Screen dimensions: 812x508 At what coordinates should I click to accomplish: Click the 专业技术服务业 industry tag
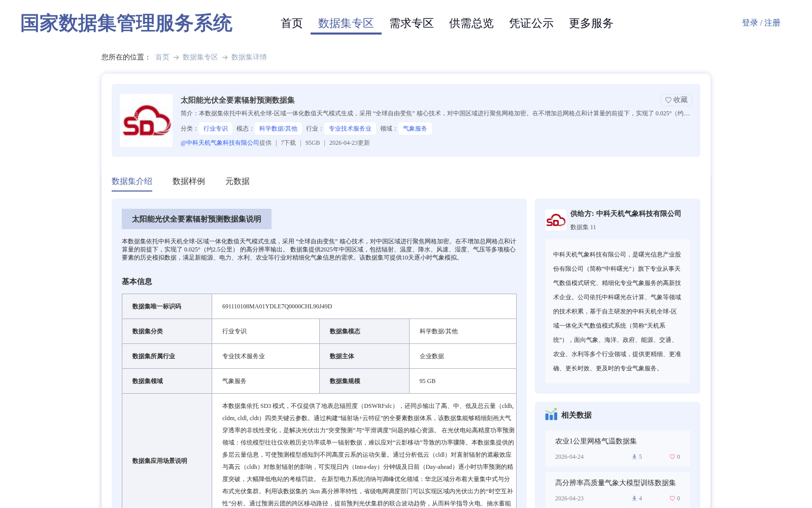350,129
